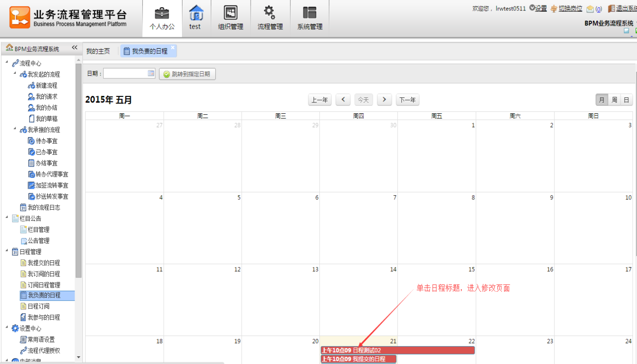Open 系统管理 tab
The image size is (637, 364).
pyautogui.click(x=310, y=19)
